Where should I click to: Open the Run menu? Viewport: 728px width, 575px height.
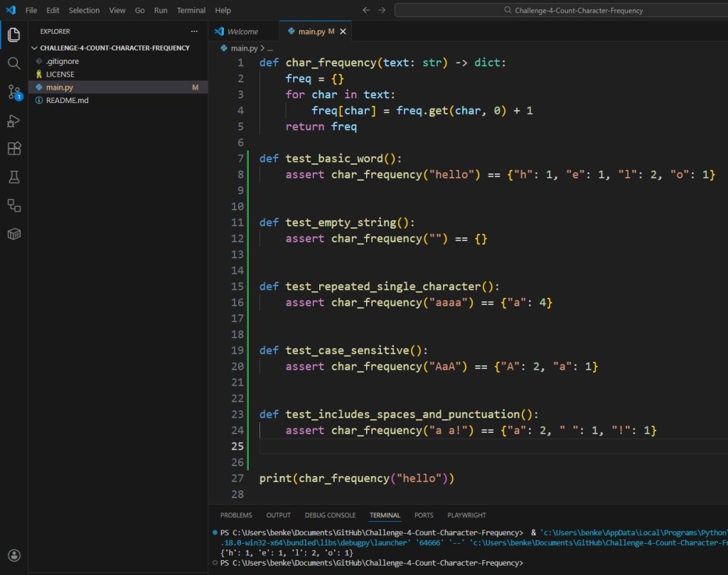pyautogui.click(x=160, y=10)
